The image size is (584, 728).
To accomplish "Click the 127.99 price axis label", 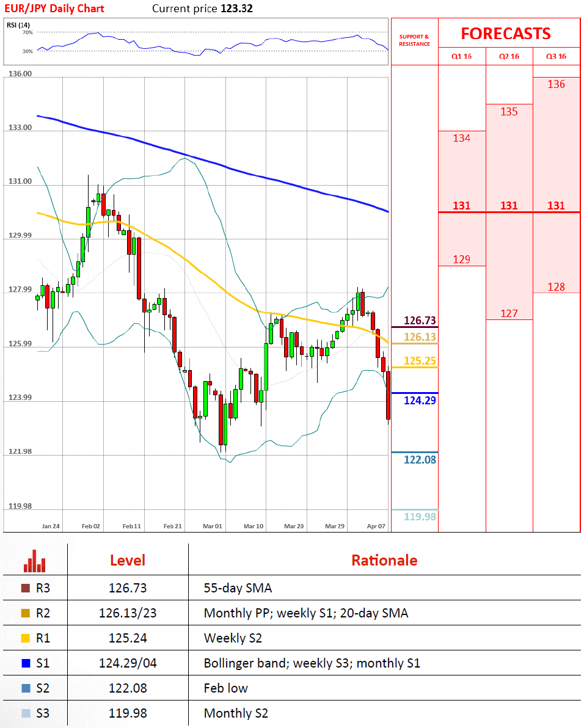I will (20, 289).
